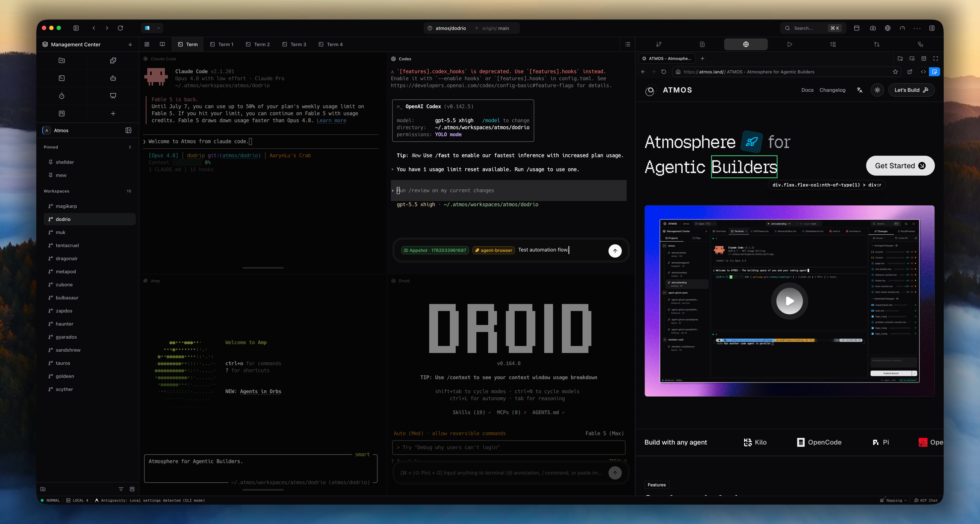Image resolution: width=980 pixels, height=524 pixels.
Task: Toggle the right sidebar panel icon
Action: tap(932, 28)
